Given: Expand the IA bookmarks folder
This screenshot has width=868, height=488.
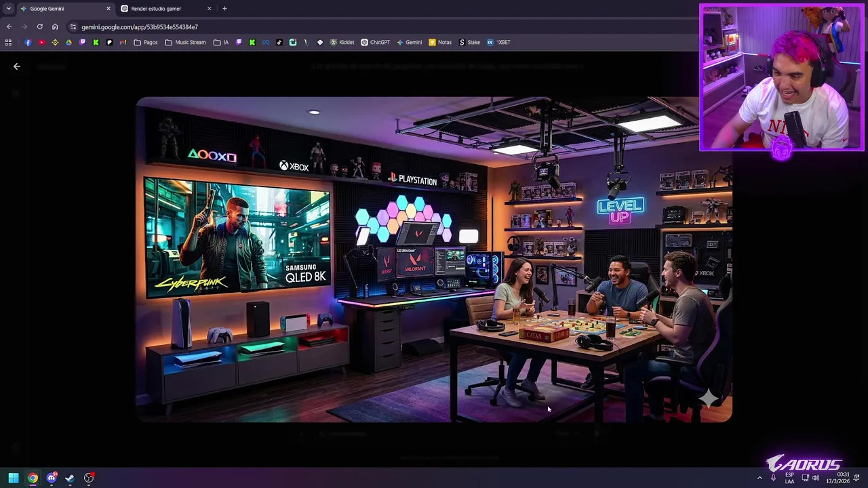Looking at the screenshot, I should (221, 42).
